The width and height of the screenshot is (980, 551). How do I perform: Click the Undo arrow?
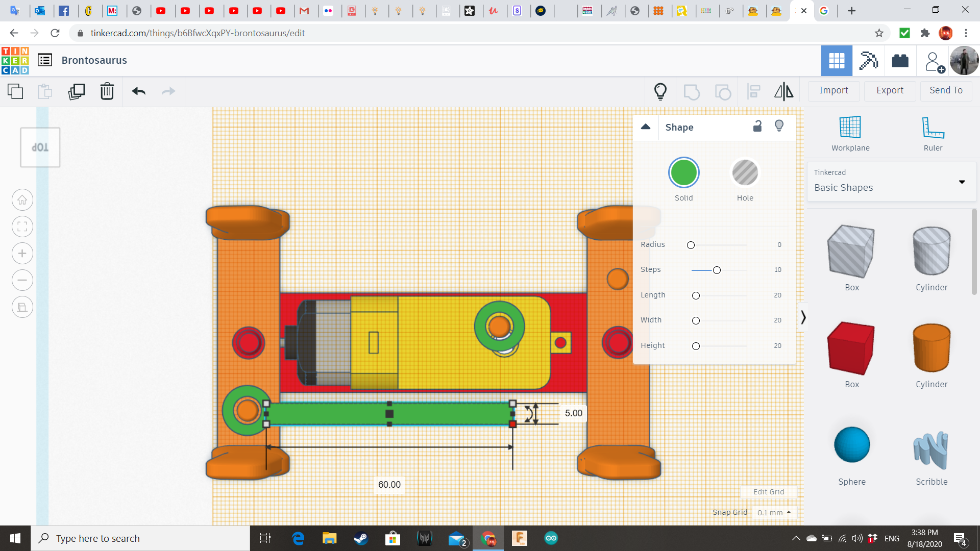(138, 91)
